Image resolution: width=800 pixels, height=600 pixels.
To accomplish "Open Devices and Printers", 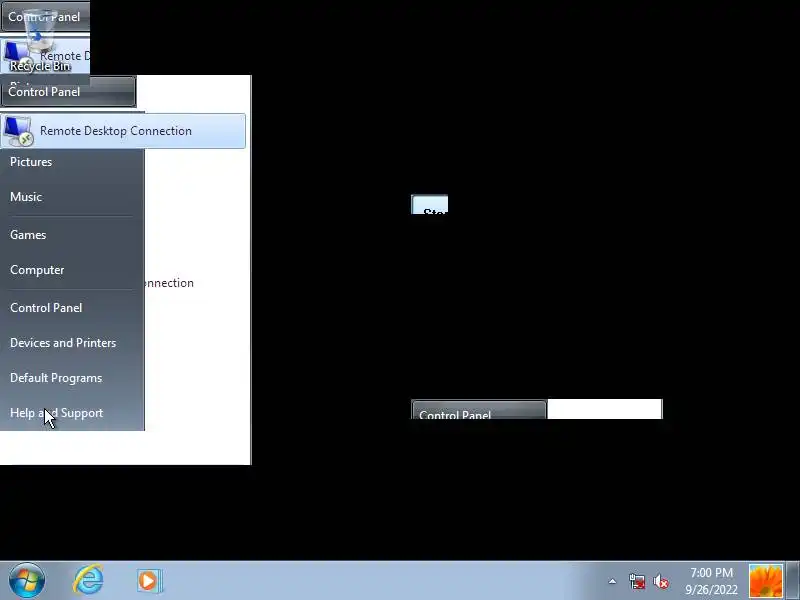I will (63, 343).
